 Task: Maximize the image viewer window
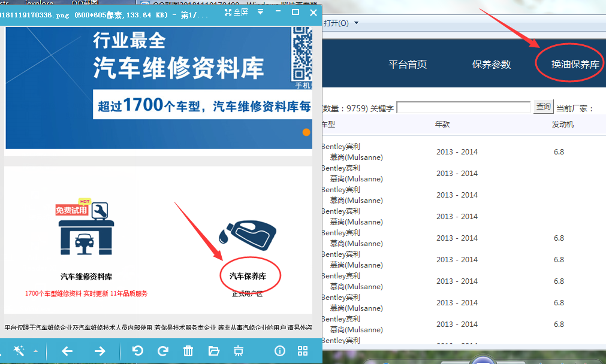296,12
